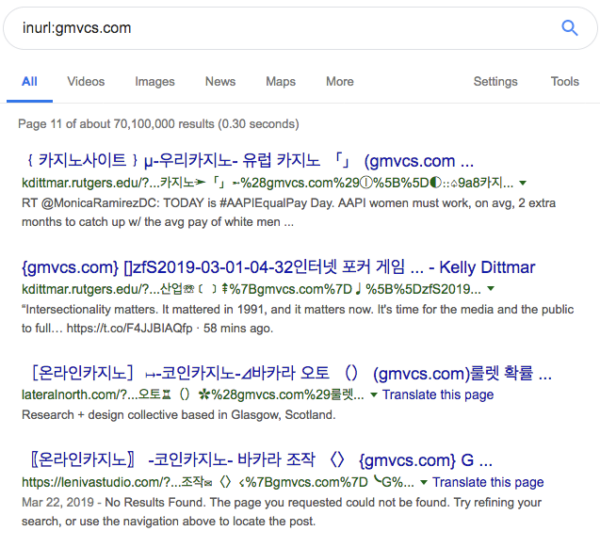Click snippet starting RT @MonicaRamirezDC
The height and width of the screenshot is (547, 600).
coord(289,212)
